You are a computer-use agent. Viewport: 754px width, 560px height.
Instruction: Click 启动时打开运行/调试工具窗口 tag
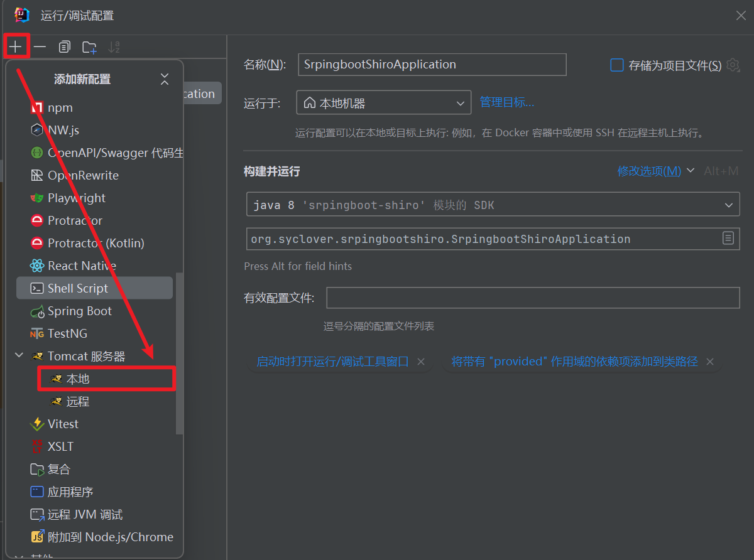click(332, 362)
